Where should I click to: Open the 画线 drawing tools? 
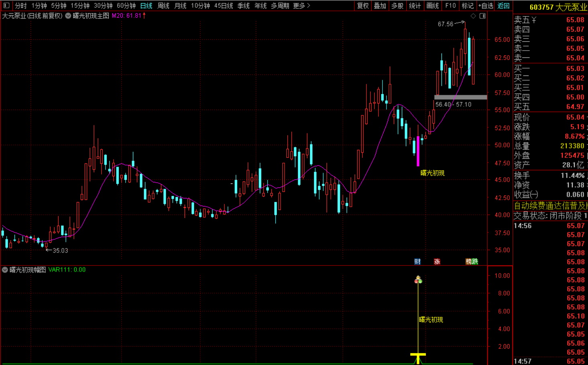(x=432, y=6)
